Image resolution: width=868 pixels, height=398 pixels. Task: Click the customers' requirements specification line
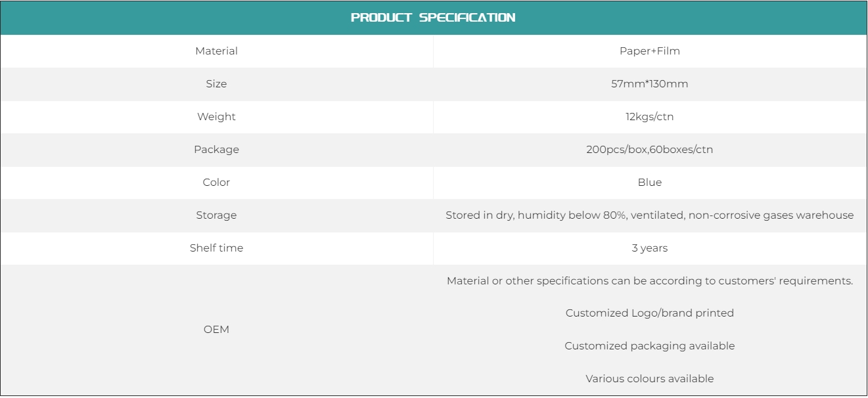pyautogui.click(x=649, y=281)
